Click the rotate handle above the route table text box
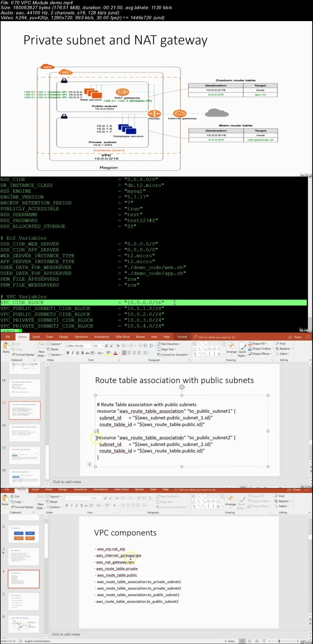The image size is (313, 644). coord(182,387)
